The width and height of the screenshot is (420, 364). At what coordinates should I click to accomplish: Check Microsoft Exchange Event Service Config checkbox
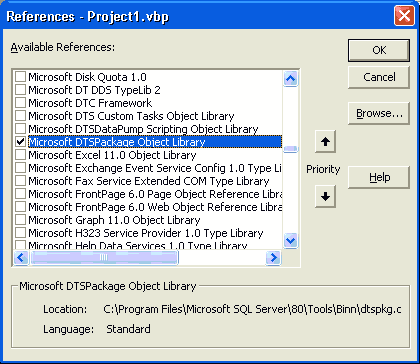click(21, 168)
